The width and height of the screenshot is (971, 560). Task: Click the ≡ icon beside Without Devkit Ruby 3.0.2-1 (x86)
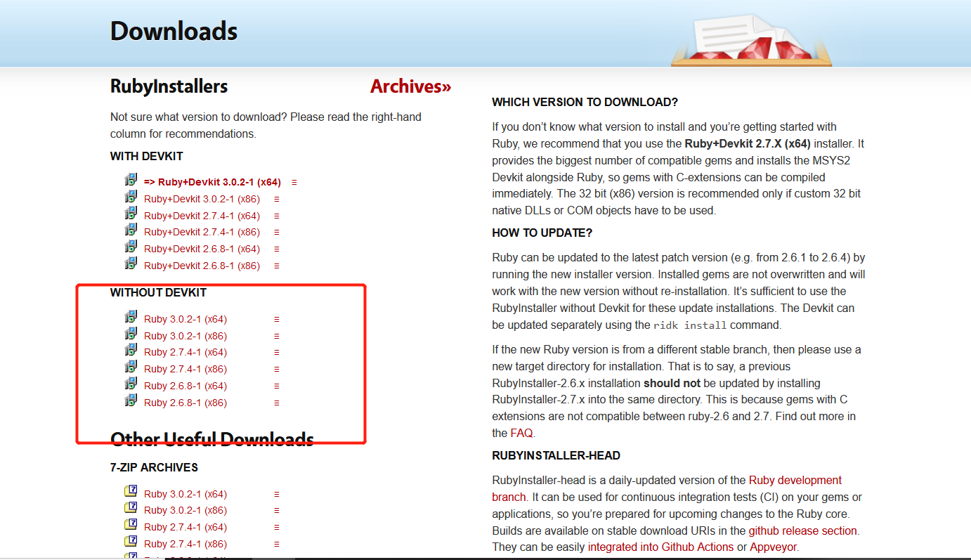pos(277,336)
